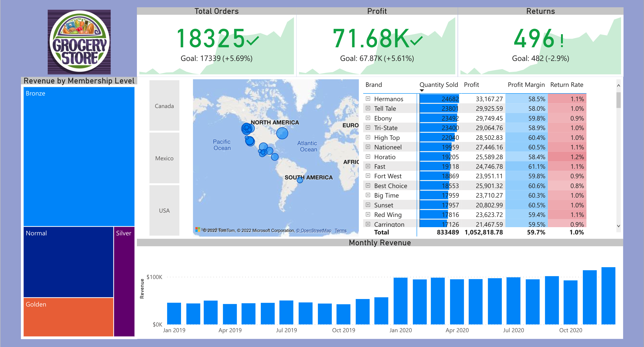
Task: Click the Returns exclamation mark icon
Action: (562, 41)
